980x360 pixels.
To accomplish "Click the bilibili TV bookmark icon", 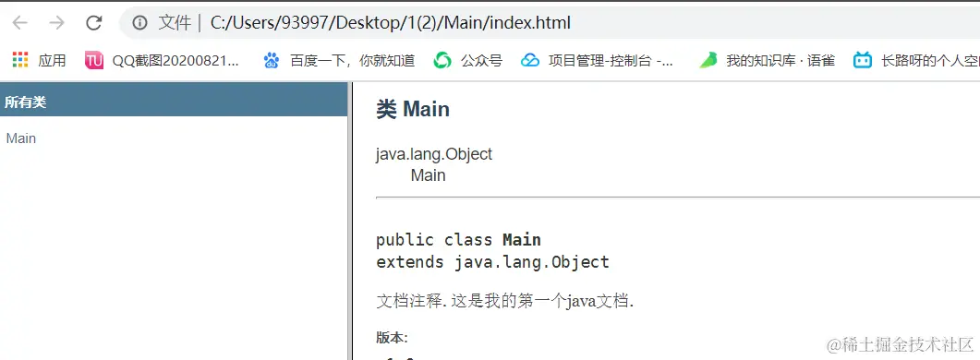I will [x=863, y=60].
